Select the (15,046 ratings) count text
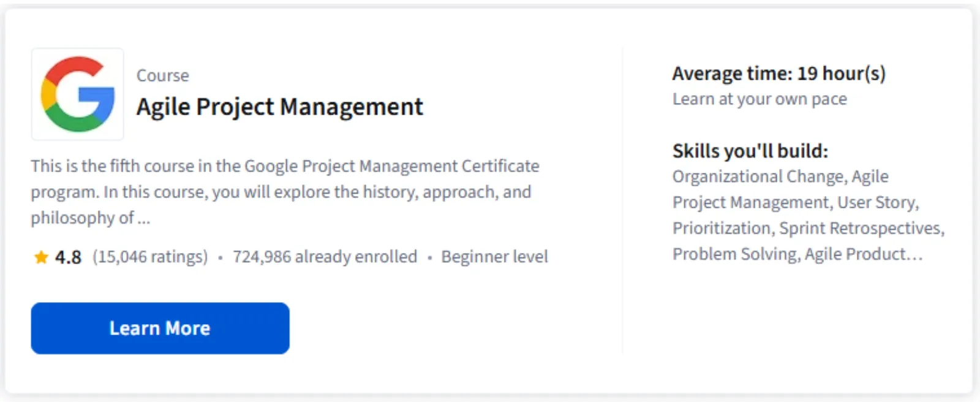The width and height of the screenshot is (980, 402). point(150,257)
